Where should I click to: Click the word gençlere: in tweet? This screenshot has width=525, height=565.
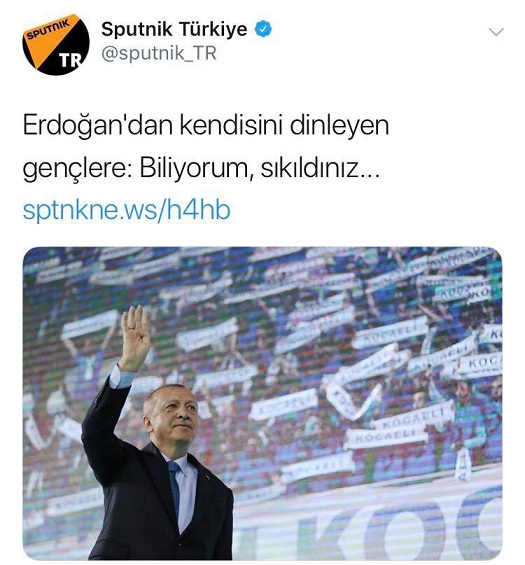coord(77,170)
